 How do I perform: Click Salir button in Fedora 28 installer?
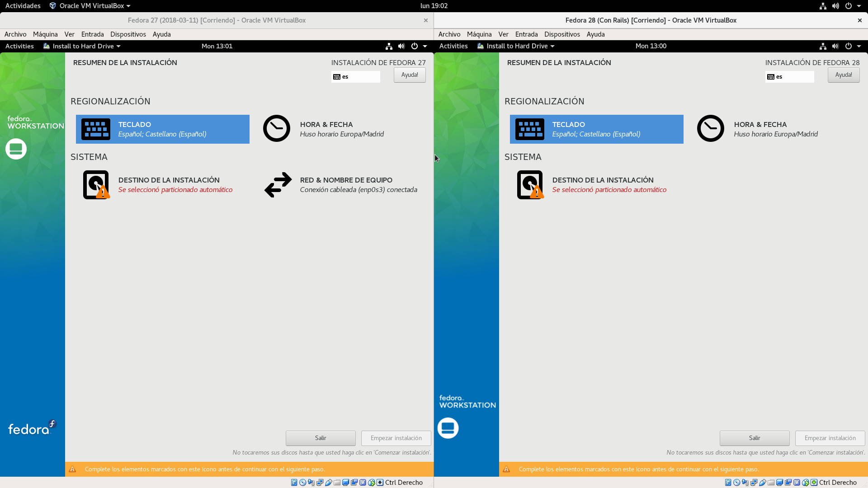tap(755, 438)
